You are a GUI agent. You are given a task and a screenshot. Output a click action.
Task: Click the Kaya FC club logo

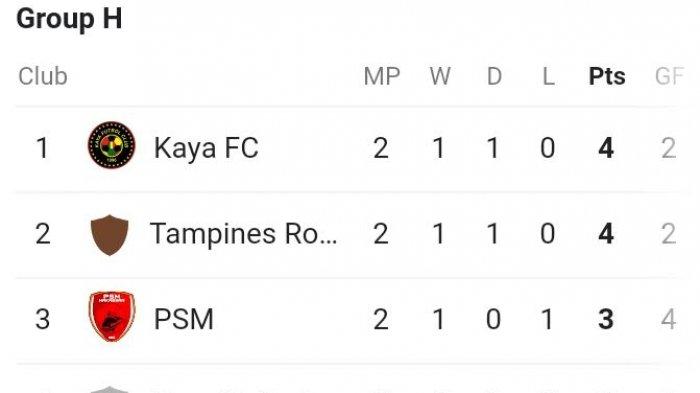coord(112,145)
